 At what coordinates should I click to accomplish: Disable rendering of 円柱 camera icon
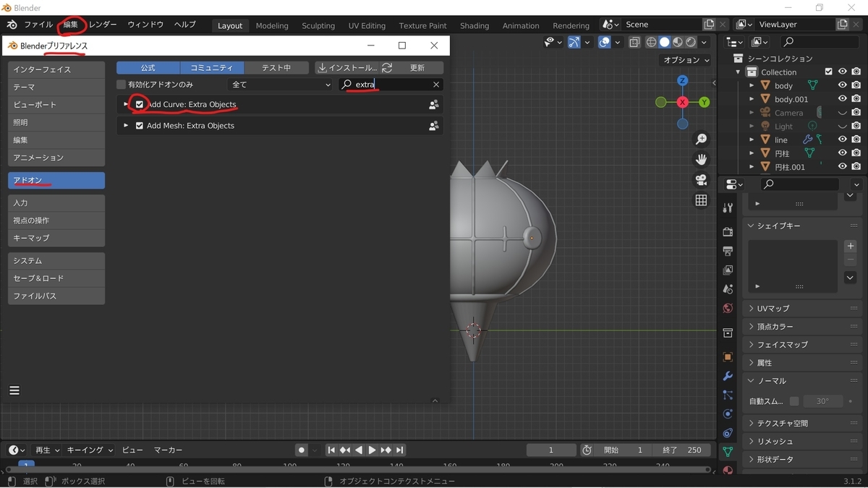(856, 153)
